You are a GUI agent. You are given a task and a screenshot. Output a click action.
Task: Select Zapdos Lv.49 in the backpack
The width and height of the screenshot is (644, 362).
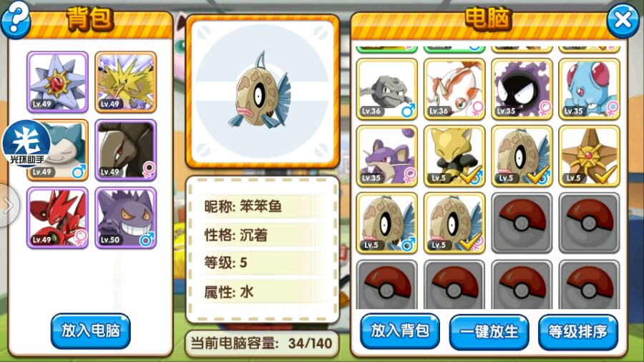(x=126, y=82)
